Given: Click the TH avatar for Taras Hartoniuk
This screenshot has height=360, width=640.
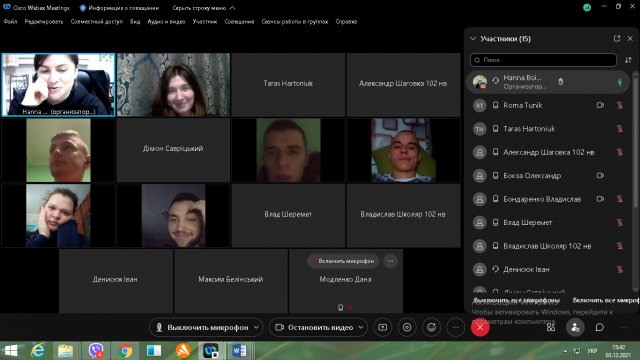Looking at the screenshot, I should (480, 129).
